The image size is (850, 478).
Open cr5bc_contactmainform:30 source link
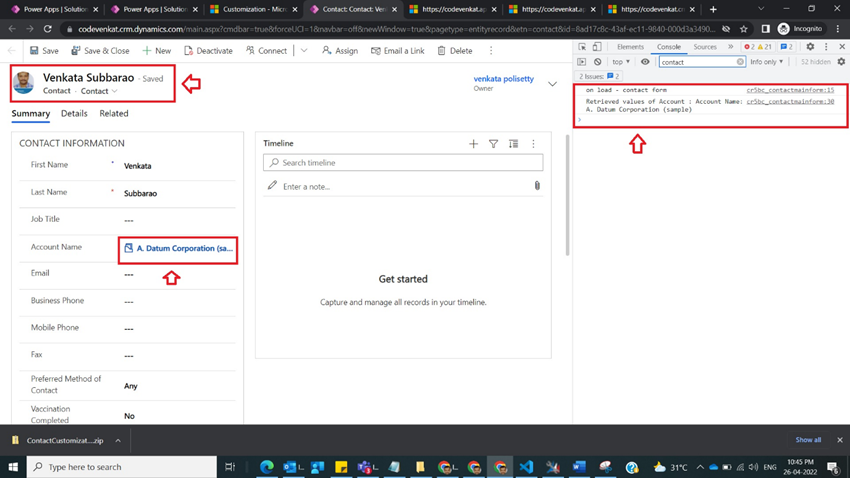790,101
